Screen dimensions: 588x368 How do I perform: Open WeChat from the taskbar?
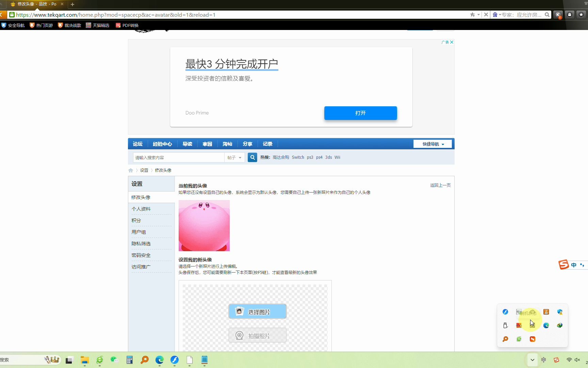point(114,360)
